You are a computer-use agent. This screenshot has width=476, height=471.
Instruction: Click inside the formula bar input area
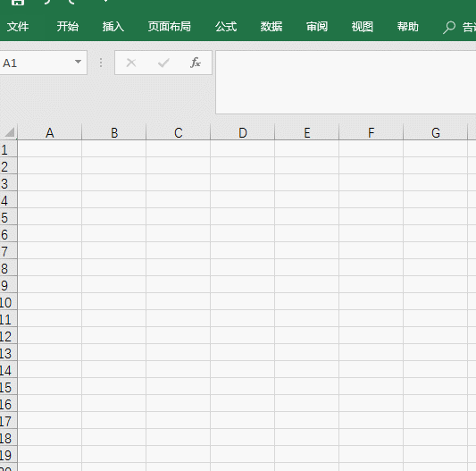346,82
